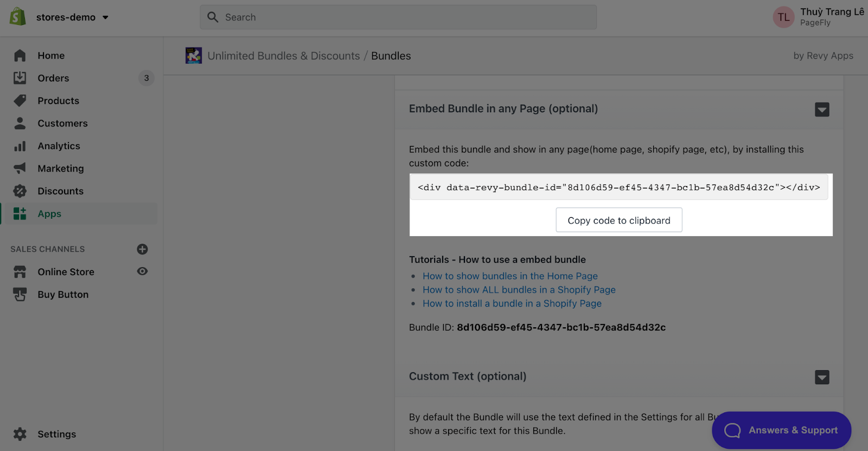
Task: Click Copy code to clipboard button
Action: (619, 220)
